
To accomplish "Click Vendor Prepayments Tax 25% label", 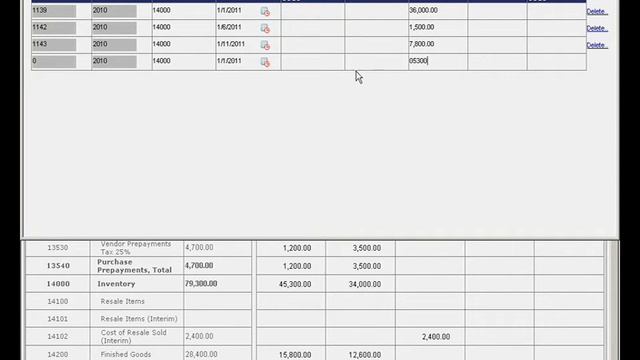I will click(136, 248).
